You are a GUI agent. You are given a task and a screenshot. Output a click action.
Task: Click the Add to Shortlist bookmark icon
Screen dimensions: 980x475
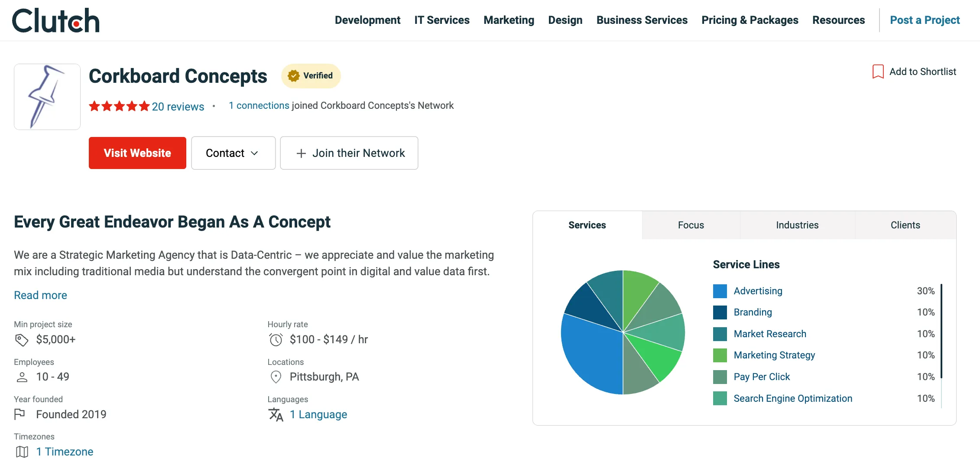point(877,72)
